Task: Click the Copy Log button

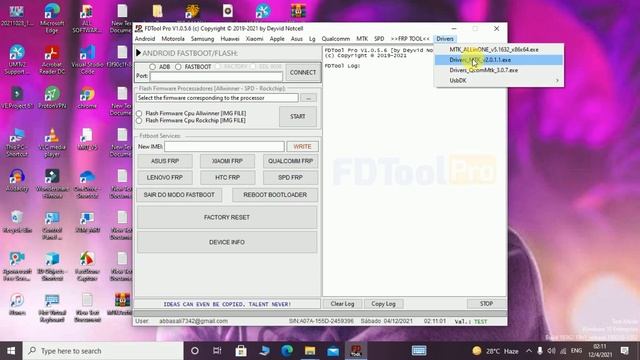Action: tap(383, 304)
